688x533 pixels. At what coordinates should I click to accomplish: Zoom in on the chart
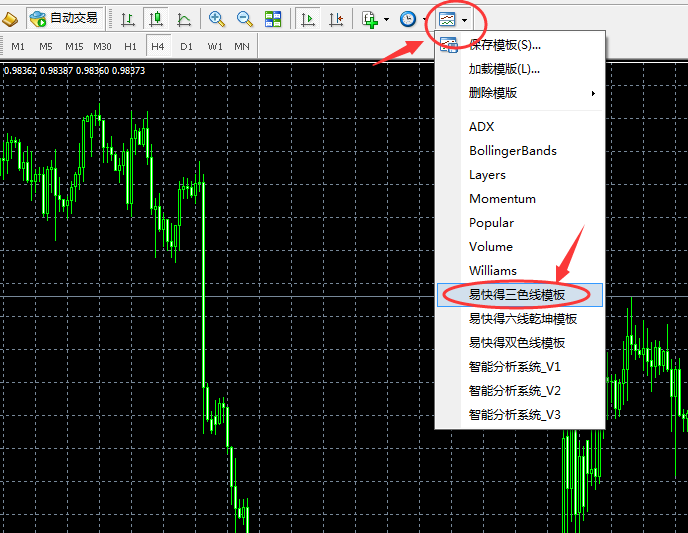(216, 19)
